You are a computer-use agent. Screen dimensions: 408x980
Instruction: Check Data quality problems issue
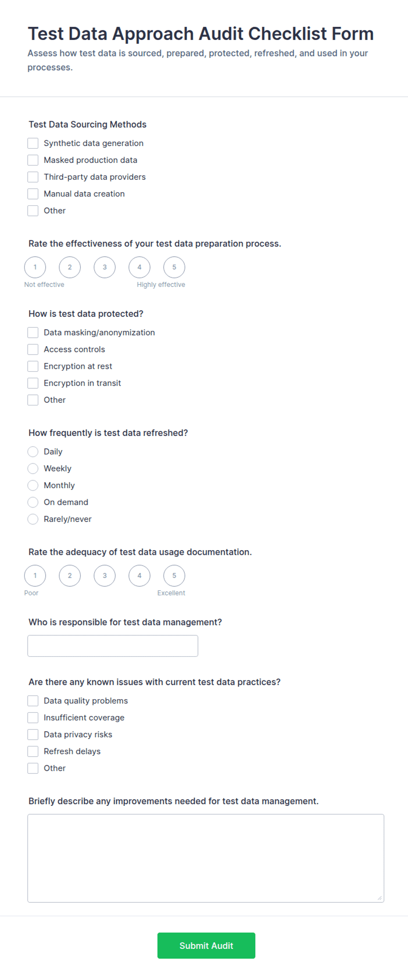[x=33, y=701]
